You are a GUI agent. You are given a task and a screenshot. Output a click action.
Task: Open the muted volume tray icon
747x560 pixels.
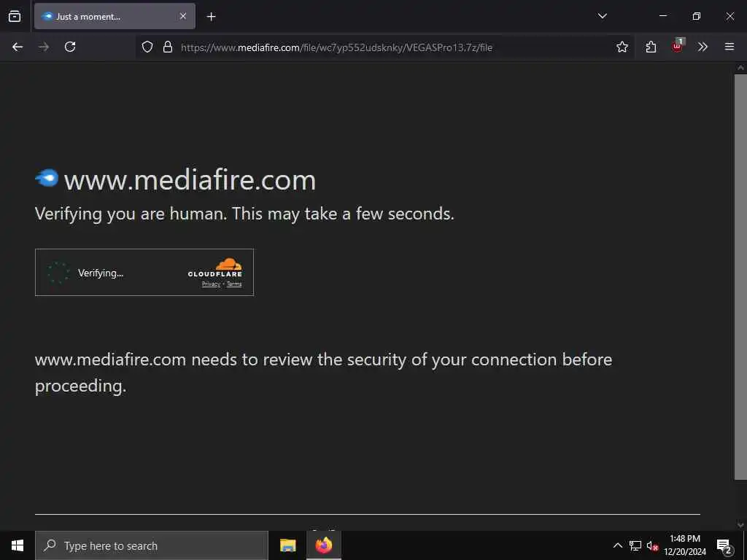pyautogui.click(x=653, y=545)
